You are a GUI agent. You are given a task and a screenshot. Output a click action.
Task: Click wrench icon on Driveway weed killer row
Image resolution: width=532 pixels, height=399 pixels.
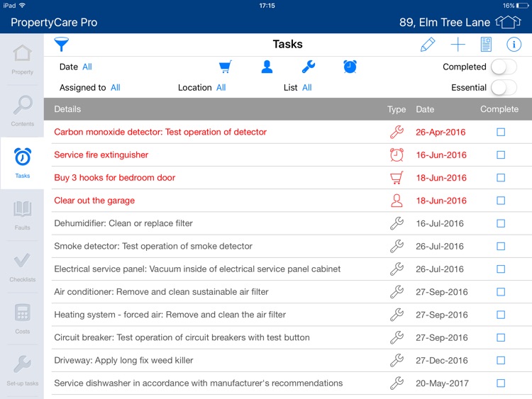coord(397,360)
